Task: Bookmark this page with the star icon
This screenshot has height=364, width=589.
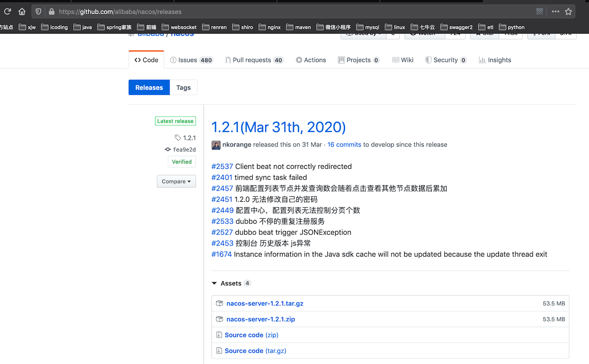Action: [x=568, y=11]
